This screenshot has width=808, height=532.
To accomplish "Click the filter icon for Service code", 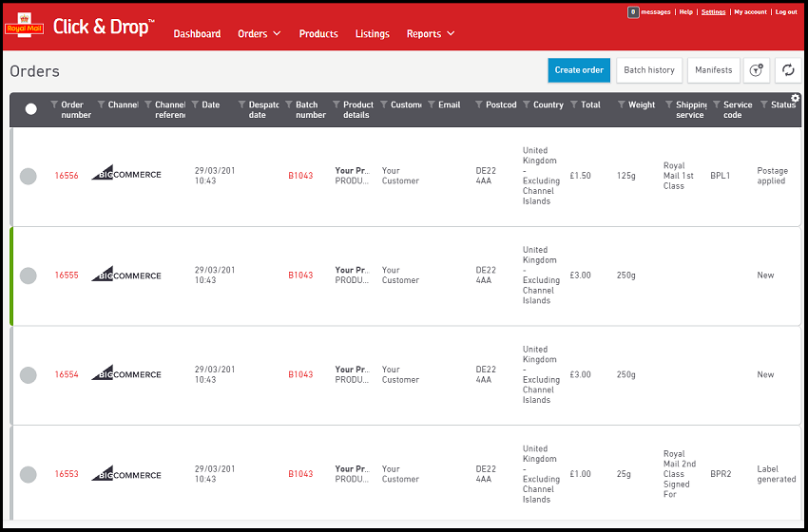I will click(717, 104).
